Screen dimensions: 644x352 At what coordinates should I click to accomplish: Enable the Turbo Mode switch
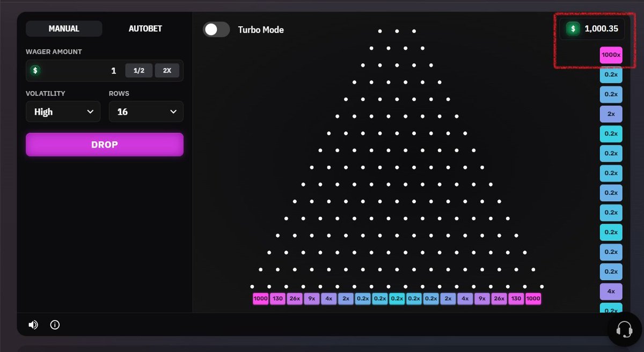click(216, 30)
